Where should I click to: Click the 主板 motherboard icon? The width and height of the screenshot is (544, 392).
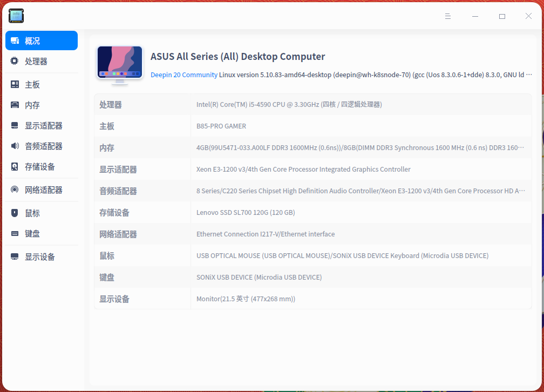pos(15,84)
